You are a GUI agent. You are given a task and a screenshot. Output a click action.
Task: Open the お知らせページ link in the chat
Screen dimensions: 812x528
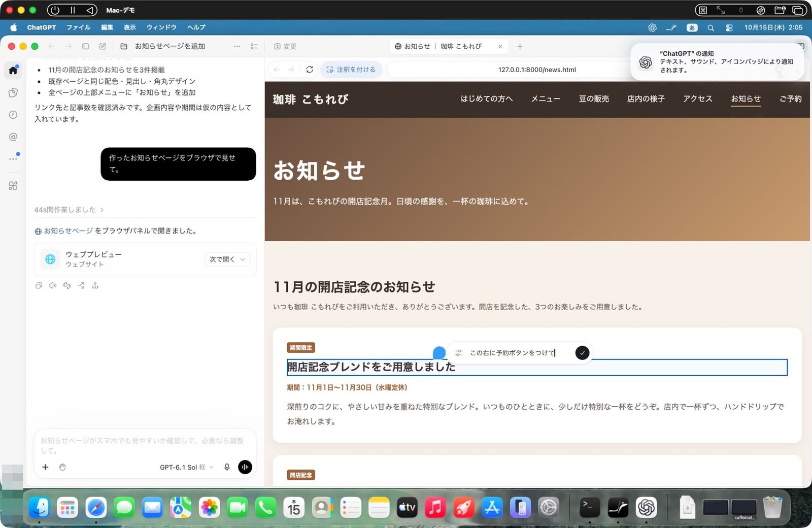[68, 230]
